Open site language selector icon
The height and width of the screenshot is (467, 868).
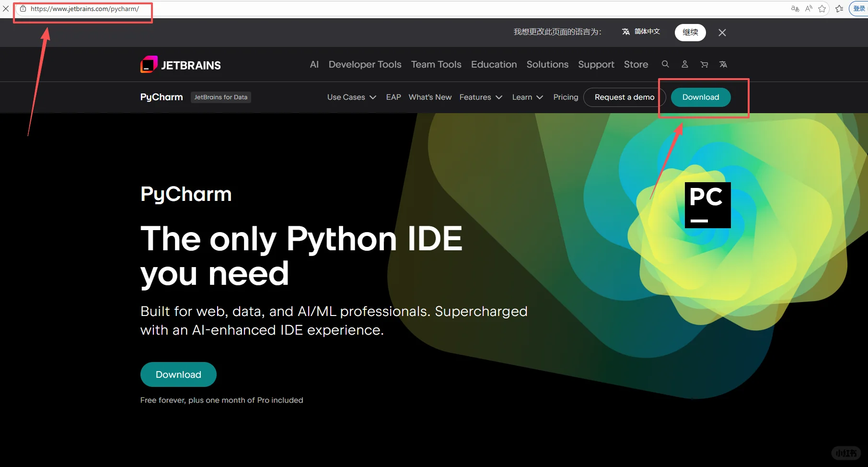(x=723, y=64)
